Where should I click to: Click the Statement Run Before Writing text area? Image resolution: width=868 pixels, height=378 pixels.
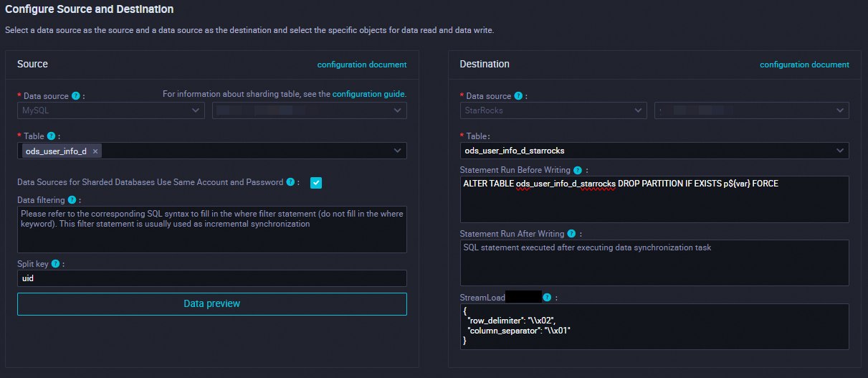[654, 199]
